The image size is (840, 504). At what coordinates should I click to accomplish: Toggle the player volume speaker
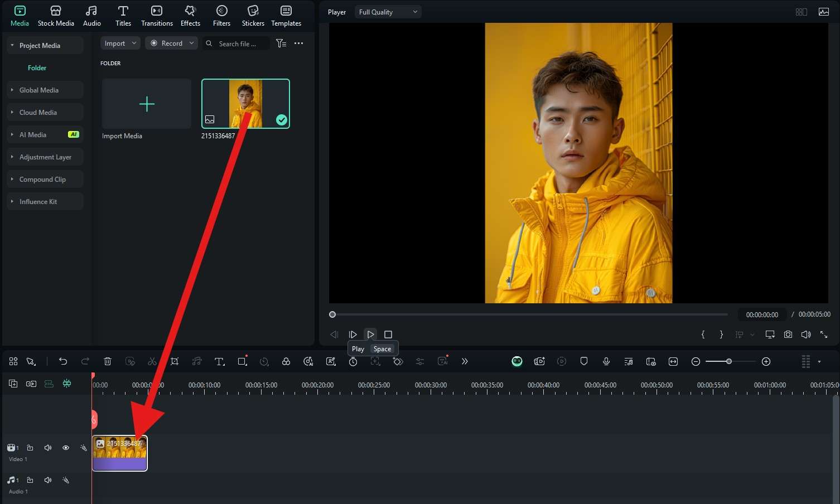click(x=806, y=335)
